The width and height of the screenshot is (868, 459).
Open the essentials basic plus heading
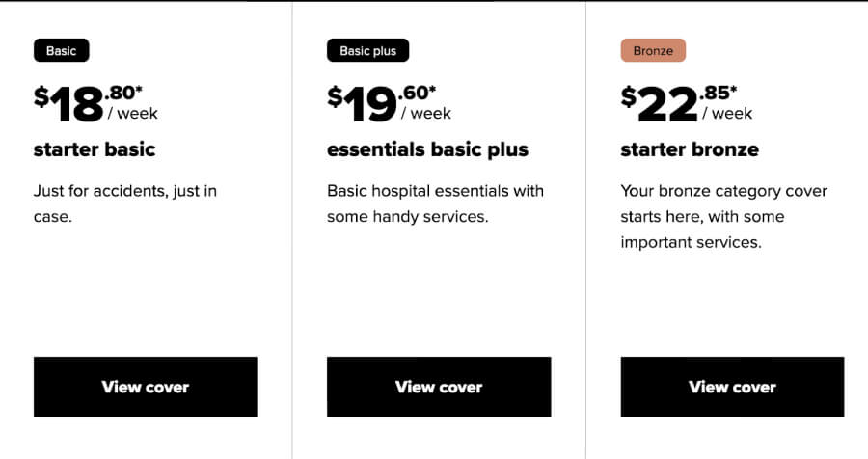pyautogui.click(x=428, y=149)
